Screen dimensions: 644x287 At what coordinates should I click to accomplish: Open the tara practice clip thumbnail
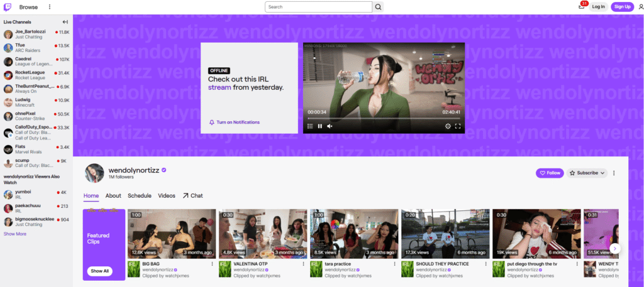pyautogui.click(x=354, y=234)
